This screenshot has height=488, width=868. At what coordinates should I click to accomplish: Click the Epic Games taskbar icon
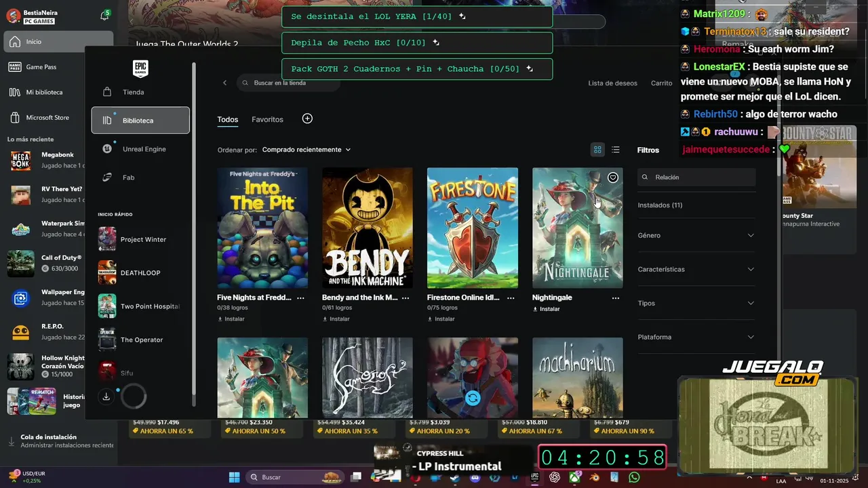click(534, 477)
